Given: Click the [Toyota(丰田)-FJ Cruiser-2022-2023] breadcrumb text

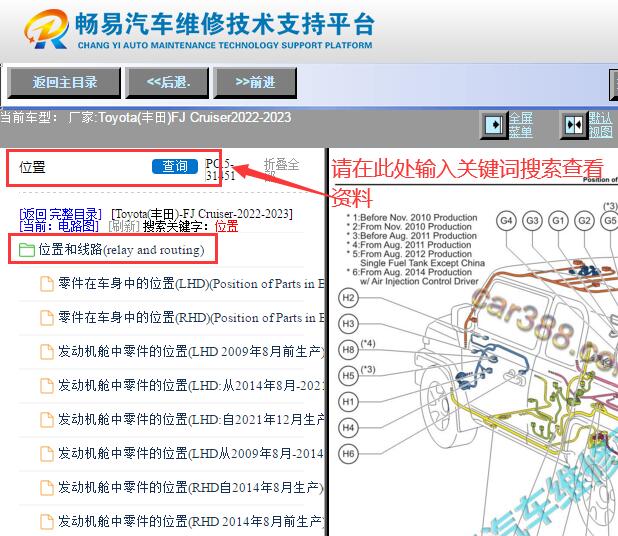Looking at the screenshot, I should 202,214.
